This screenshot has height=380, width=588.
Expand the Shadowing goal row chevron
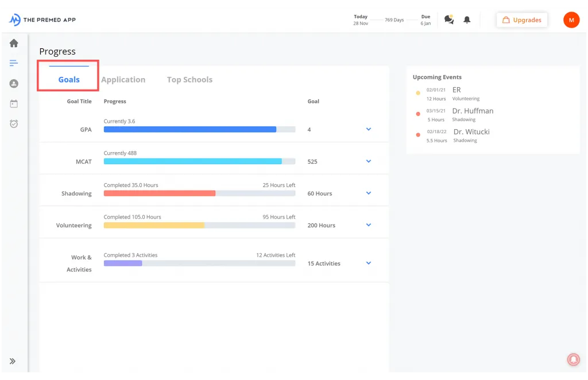tap(369, 193)
